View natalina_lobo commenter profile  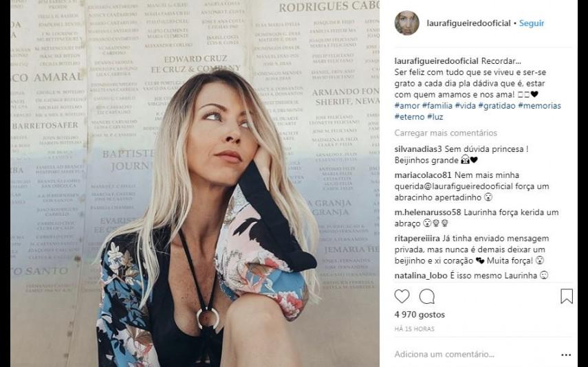(421, 276)
